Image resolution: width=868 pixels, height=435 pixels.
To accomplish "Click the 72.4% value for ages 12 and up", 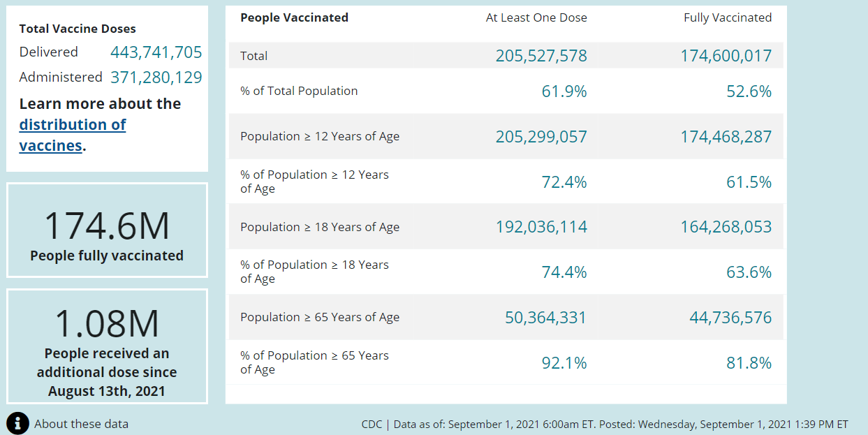I will coord(564,182).
